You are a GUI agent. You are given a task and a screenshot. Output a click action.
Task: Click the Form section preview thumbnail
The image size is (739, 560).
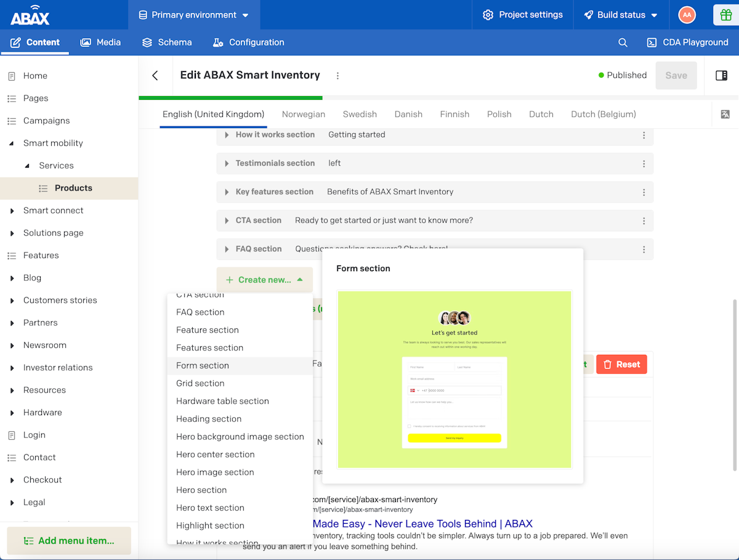[x=454, y=379]
